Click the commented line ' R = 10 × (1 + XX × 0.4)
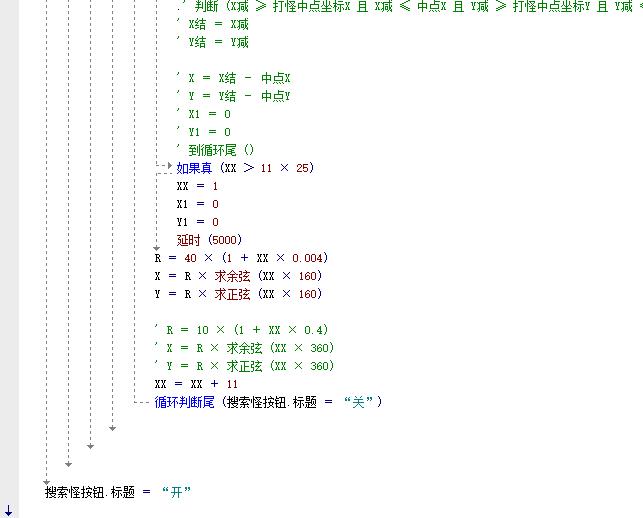This screenshot has width=643, height=518. click(241, 330)
